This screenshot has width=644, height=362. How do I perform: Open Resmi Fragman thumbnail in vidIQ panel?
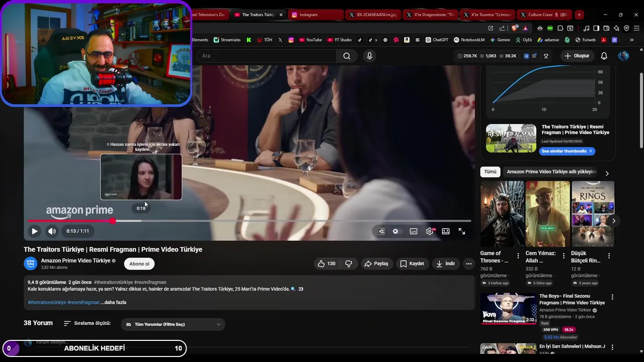pos(511,138)
